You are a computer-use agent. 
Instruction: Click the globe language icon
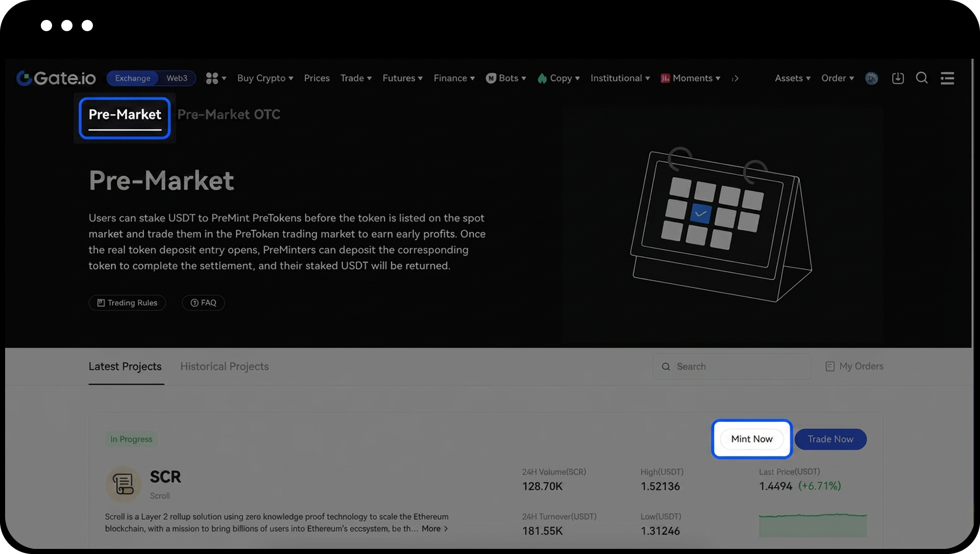(x=871, y=78)
